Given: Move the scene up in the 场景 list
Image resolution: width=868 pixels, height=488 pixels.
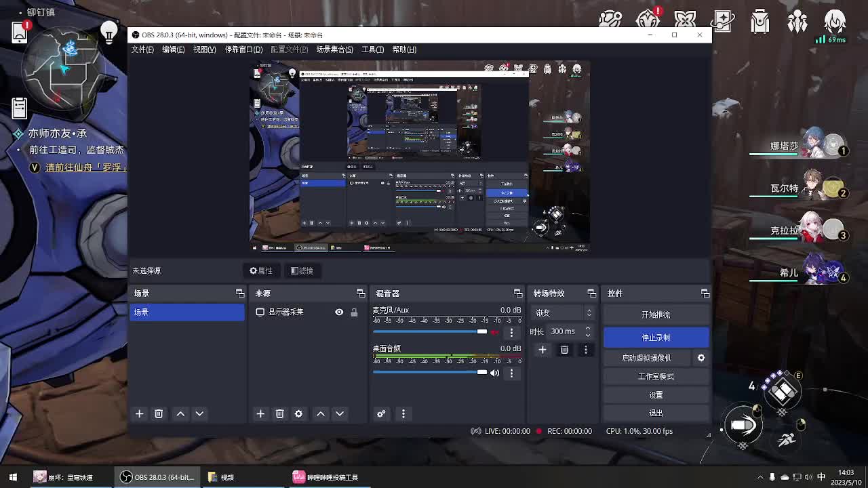Looking at the screenshot, I should 180,413.
